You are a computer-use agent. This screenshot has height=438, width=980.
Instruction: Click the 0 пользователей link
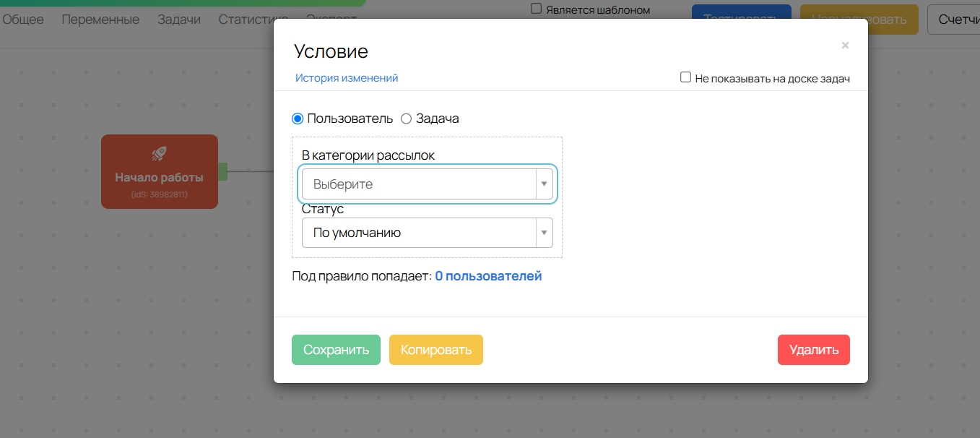point(488,276)
